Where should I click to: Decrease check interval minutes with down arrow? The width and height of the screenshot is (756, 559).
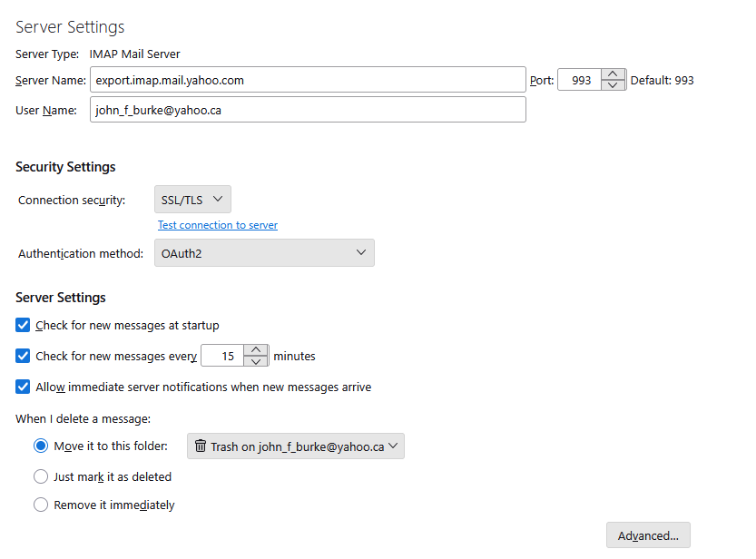pyautogui.click(x=258, y=361)
